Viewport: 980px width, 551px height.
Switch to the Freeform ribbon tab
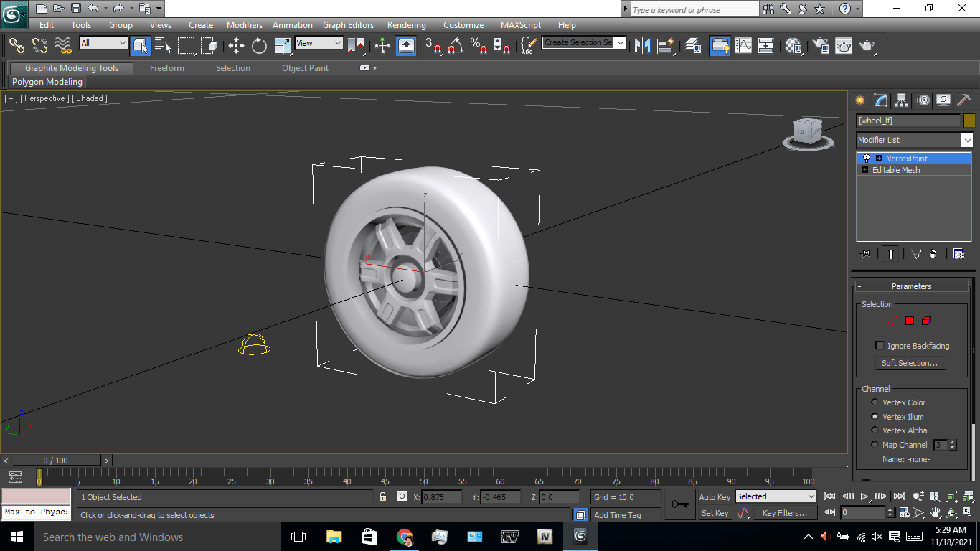coord(166,68)
